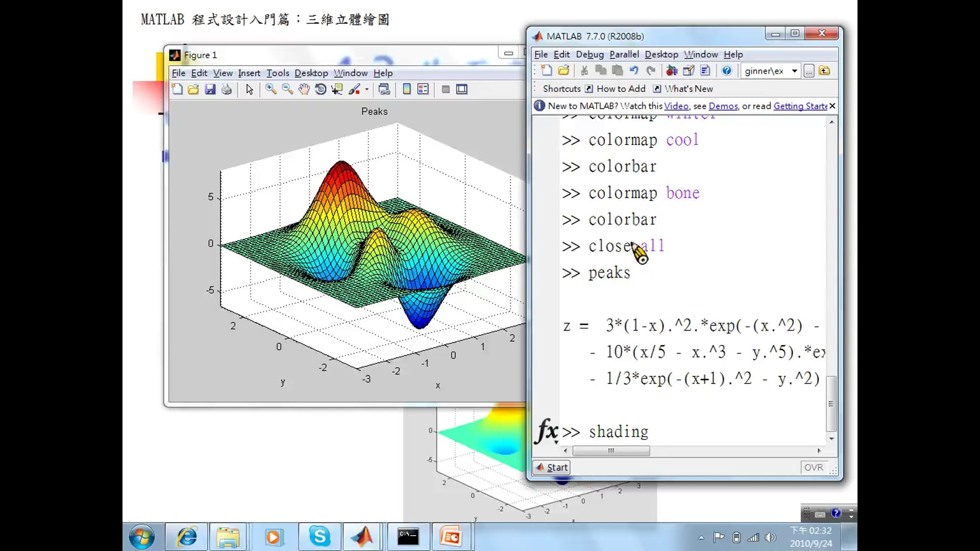Click the blue Help question mark icon
The height and width of the screenshot is (551, 980).
[x=727, y=71]
